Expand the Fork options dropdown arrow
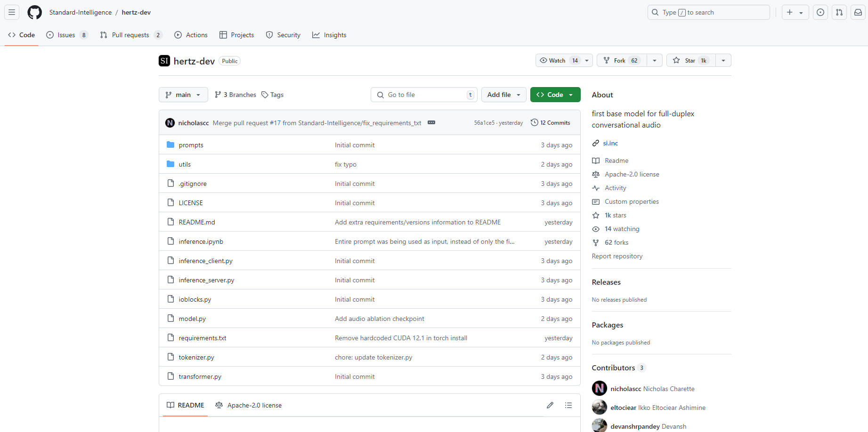Viewport: 868px width, 432px height. [654, 60]
